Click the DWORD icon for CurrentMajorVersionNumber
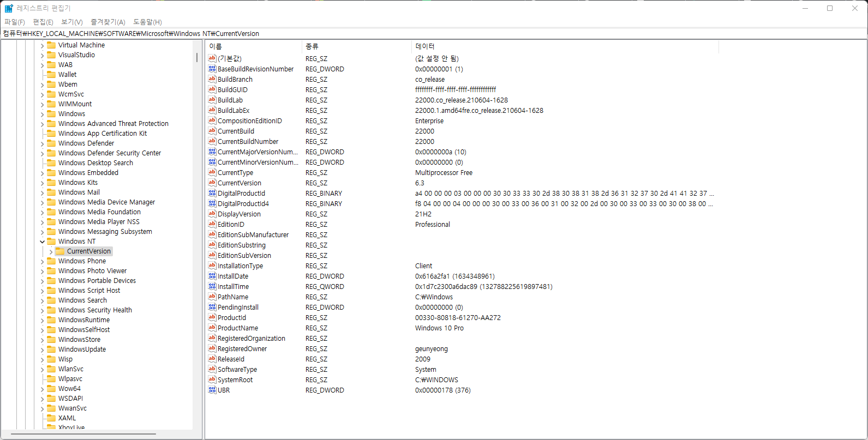868x440 pixels. pos(212,152)
